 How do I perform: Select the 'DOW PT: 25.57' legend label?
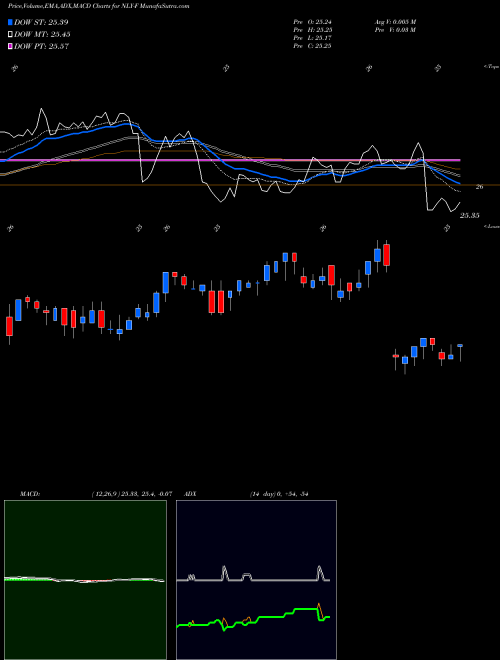(x=41, y=46)
